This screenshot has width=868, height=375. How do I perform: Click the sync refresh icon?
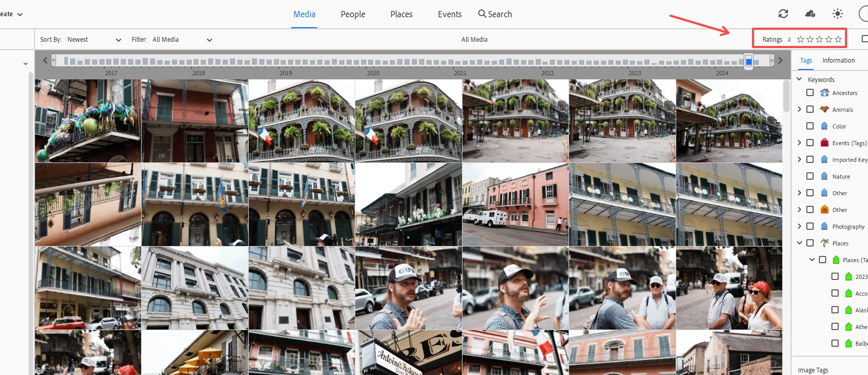tap(783, 14)
